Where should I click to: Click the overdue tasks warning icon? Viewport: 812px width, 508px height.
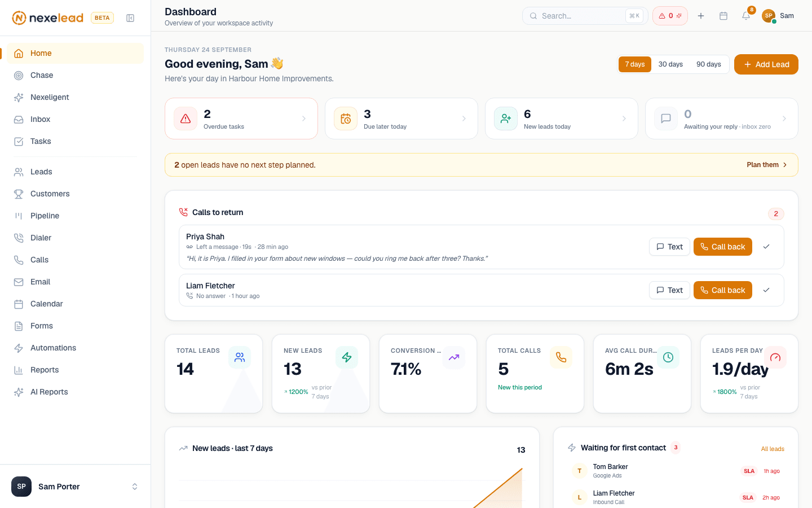pos(186,119)
